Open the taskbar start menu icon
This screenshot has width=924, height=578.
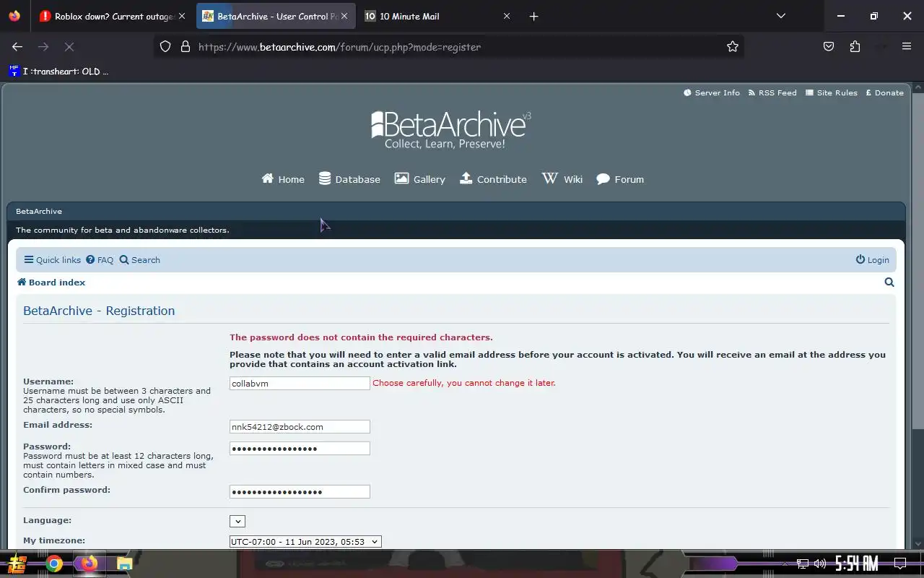pos(16,564)
